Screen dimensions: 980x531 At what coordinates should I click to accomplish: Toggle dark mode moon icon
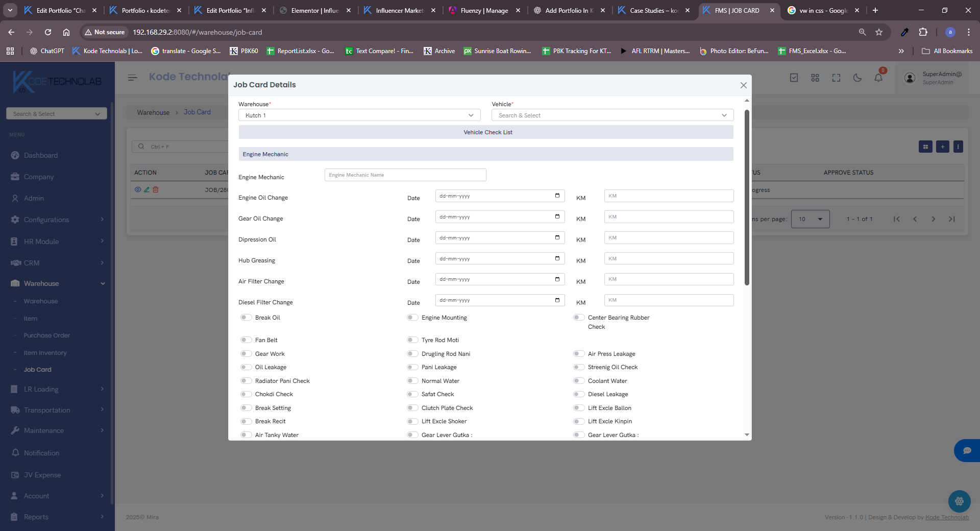(857, 78)
